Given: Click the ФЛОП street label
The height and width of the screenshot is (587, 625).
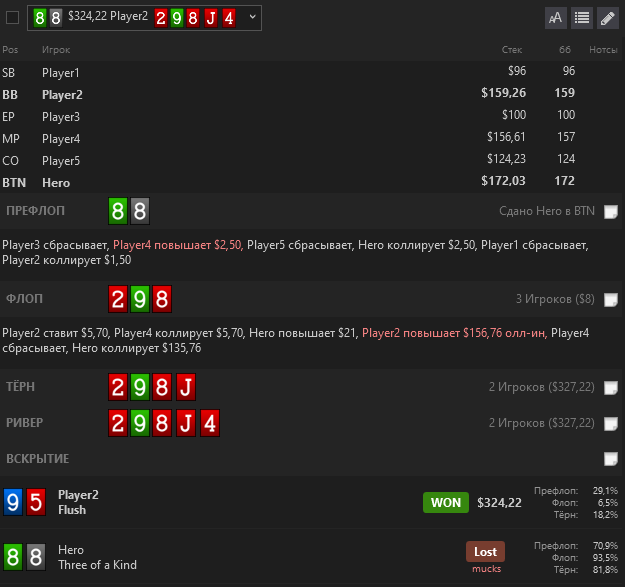Looking at the screenshot, I should point(24,299).
